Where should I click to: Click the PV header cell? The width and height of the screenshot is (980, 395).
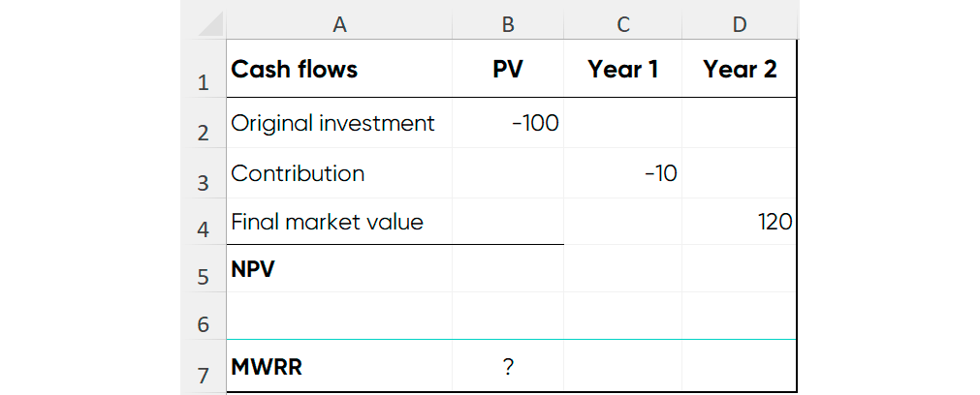[x=508, y=69]
